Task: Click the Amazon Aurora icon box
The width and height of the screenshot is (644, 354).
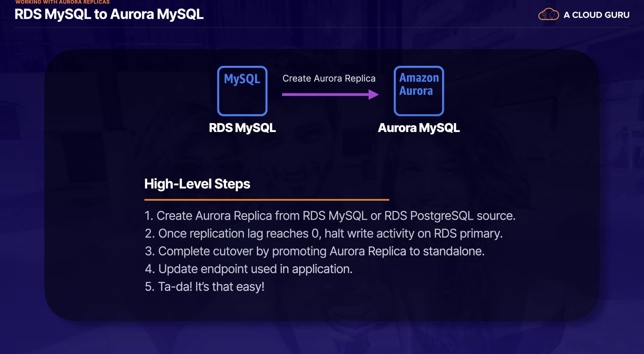Action: click(x=419, y=91)
